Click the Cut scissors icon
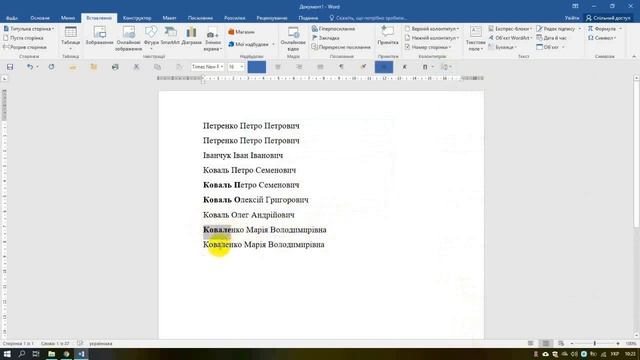640x360 pixels. [136, 67]
